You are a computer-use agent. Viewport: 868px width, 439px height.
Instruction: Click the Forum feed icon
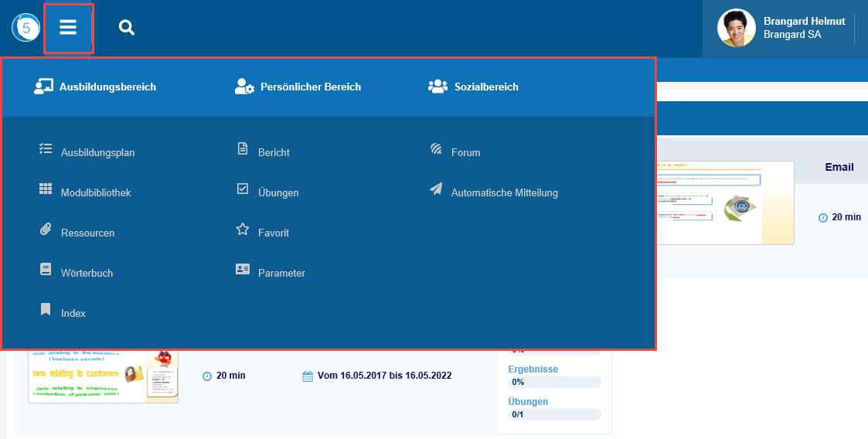click(436, 149)
